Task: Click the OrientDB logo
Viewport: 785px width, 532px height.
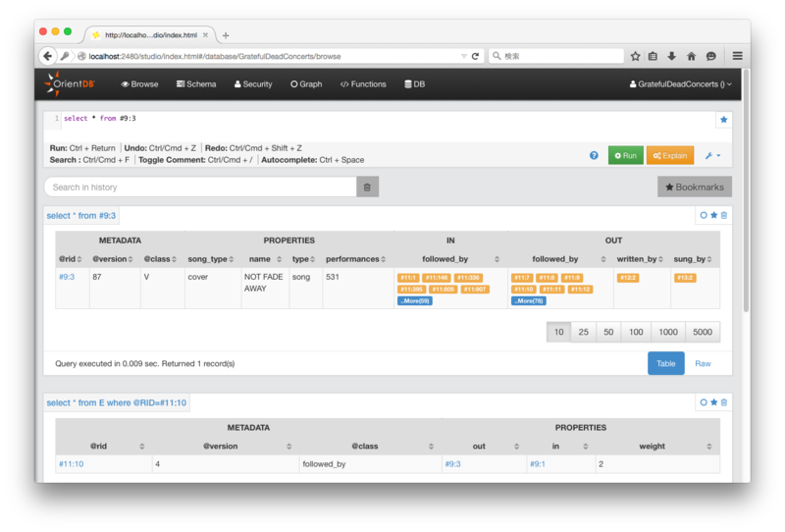Action: click(x=70, y=83)
